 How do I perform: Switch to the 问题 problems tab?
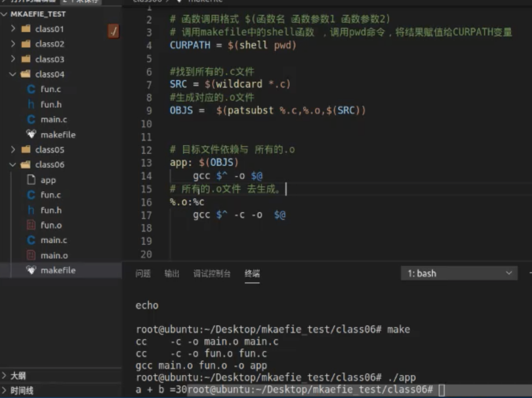[x=143, y=273]
